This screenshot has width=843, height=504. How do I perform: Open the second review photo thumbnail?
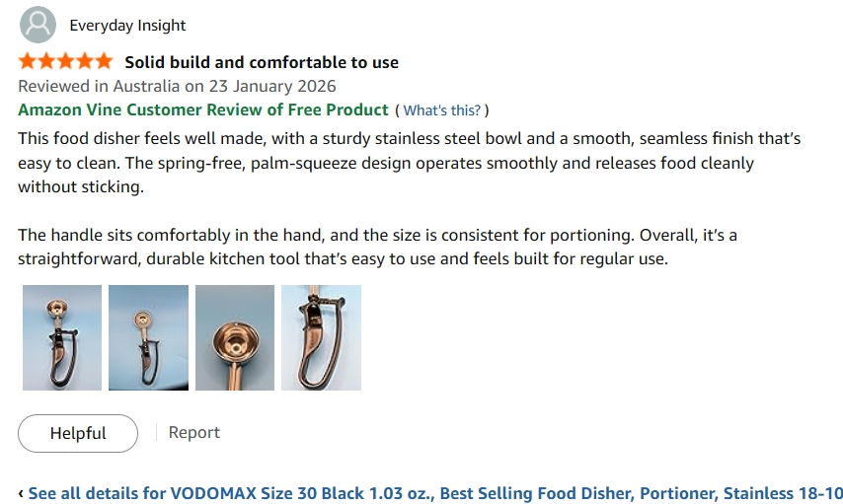148,337
